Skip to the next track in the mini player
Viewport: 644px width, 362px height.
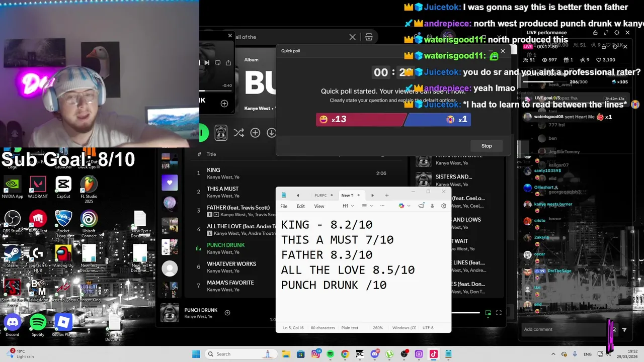pos(206,63)
